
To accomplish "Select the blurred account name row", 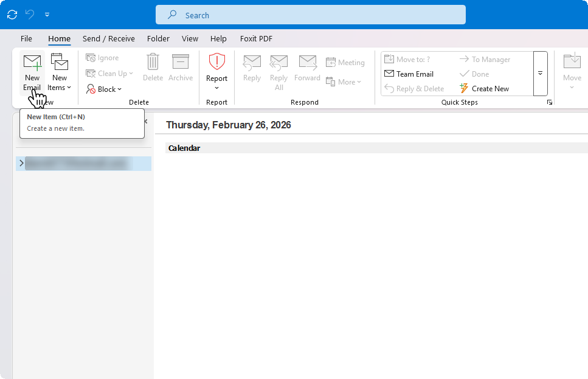I will click(84, 163).
